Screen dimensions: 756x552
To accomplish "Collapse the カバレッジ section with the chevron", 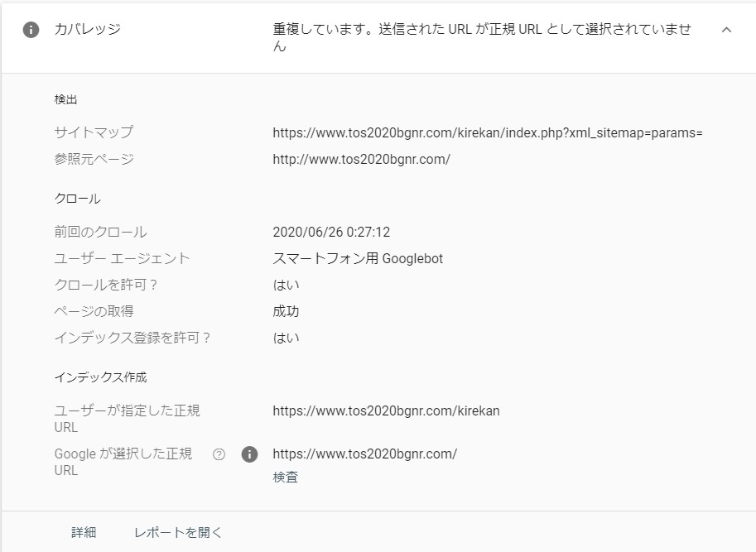I will point(726,30).
